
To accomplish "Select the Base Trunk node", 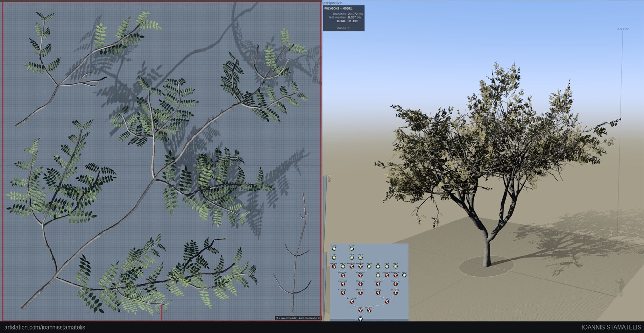I will [369, 310].
